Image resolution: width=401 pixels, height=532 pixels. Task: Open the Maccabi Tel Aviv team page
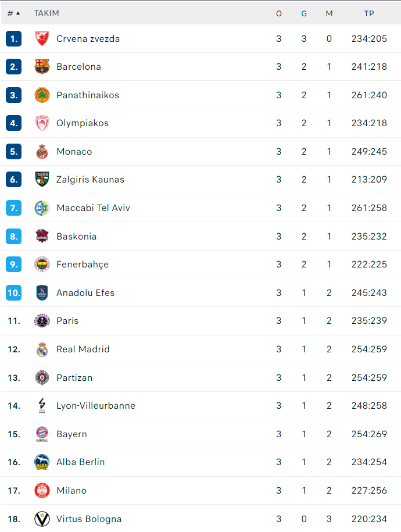[94, 208]
